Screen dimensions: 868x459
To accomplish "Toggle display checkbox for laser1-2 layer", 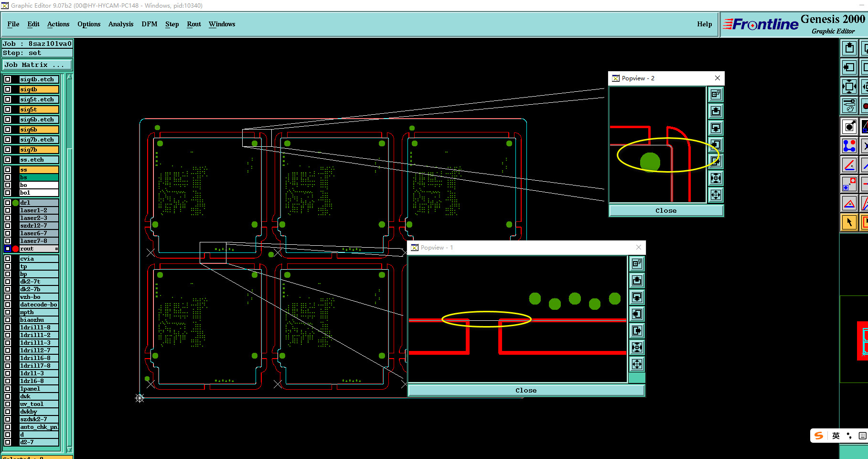I will (x=8, y=210).
